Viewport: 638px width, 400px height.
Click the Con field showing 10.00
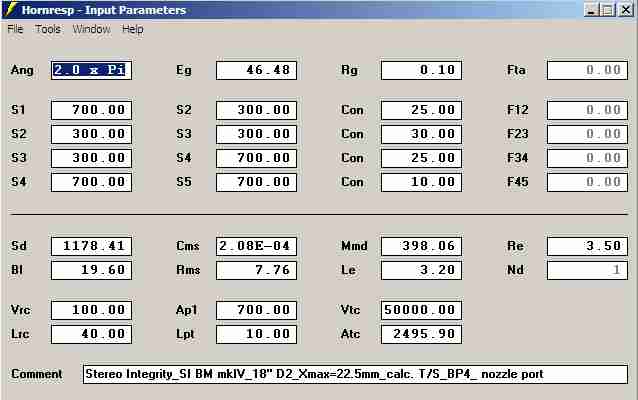pyautogui.click(x=421, y=182)
